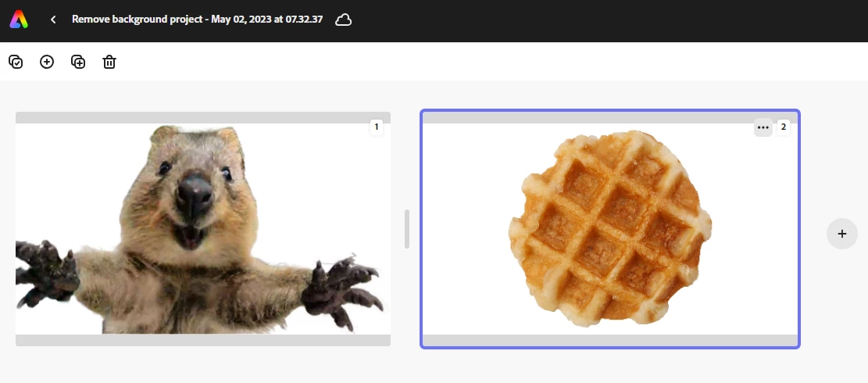Click the select all pages icon
Image resolution: width=868 pixels, height=383 pixels.
click(x=16, y=62)
